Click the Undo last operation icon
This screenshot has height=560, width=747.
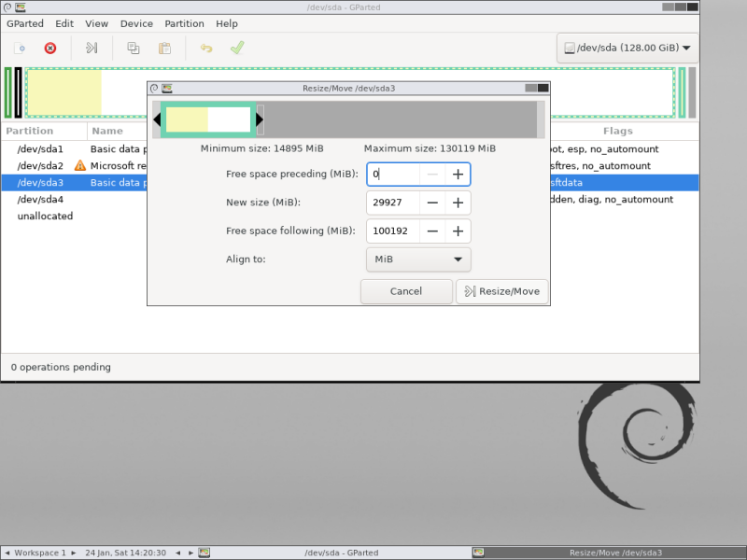tap(206, 49)
